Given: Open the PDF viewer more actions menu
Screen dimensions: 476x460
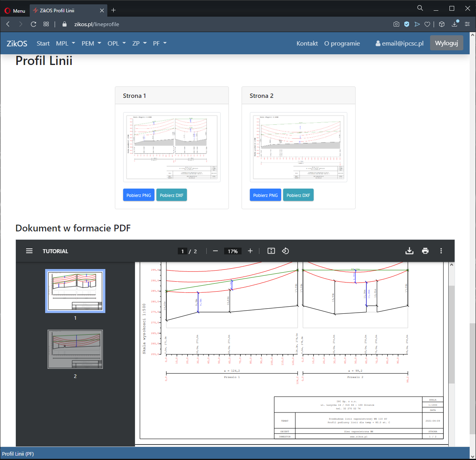Looking at the screenshot, I should pos(441,251).
